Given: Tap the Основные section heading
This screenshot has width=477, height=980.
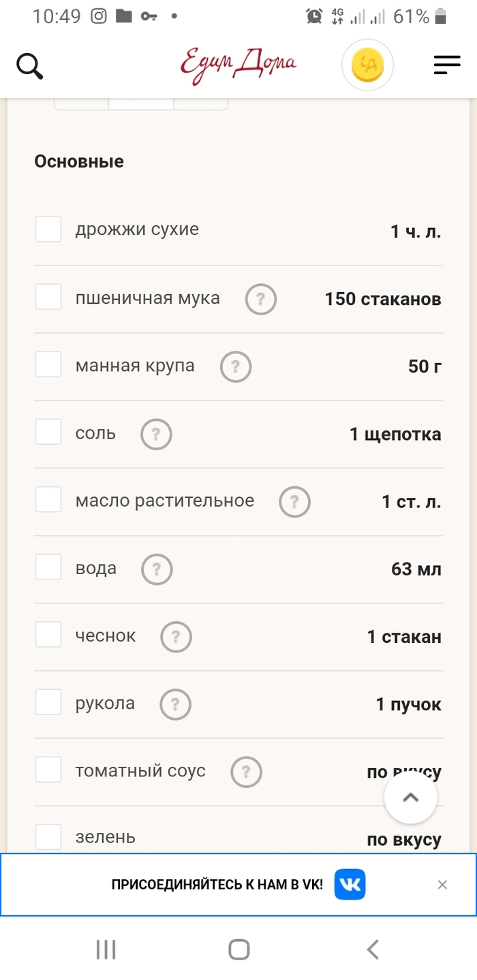Looking at the screenshot, I should pyautogui.click(x=80, y=161).
